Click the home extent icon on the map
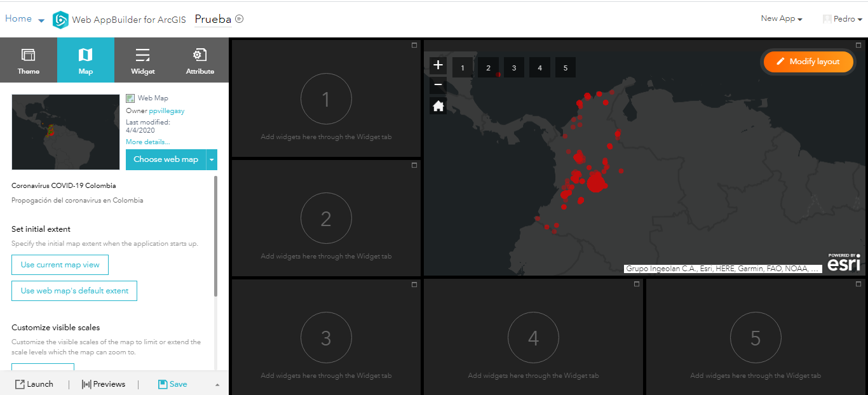868x395 pixels. point(438,105)
